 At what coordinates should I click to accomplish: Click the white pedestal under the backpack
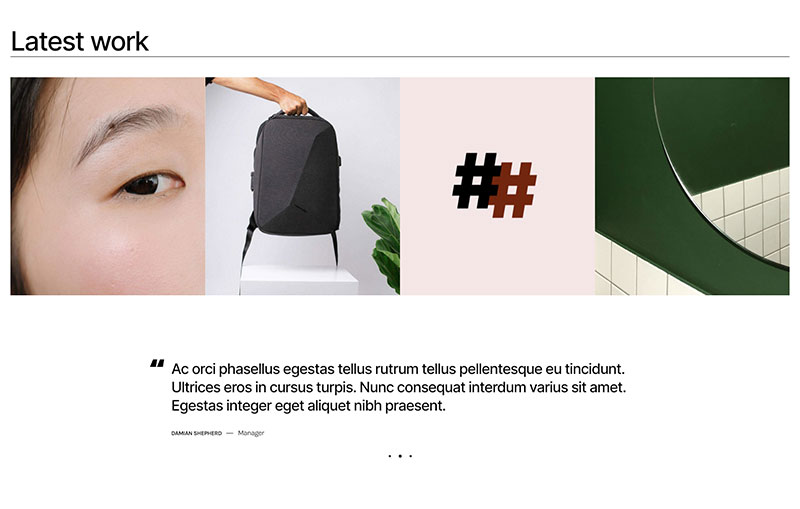coord(299,279)
